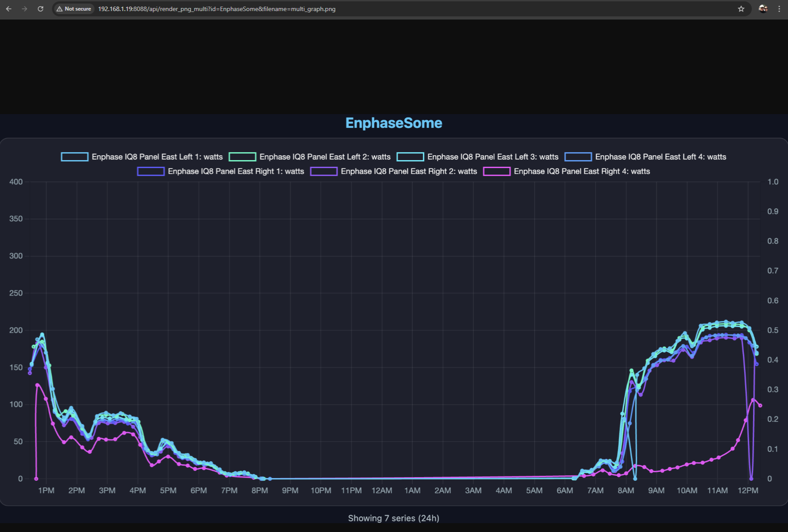The height and width of the screenshot is (532, 788).
Task: Go back to the previous page
Action: coord(9,9)
